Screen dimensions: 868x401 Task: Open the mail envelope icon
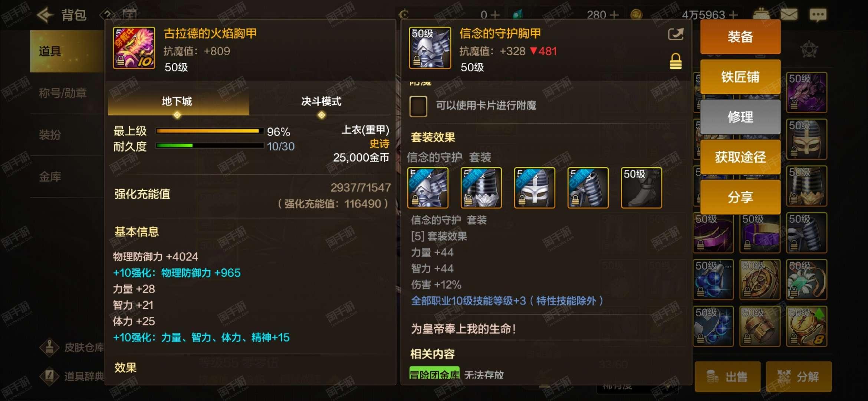click(789, 15)
